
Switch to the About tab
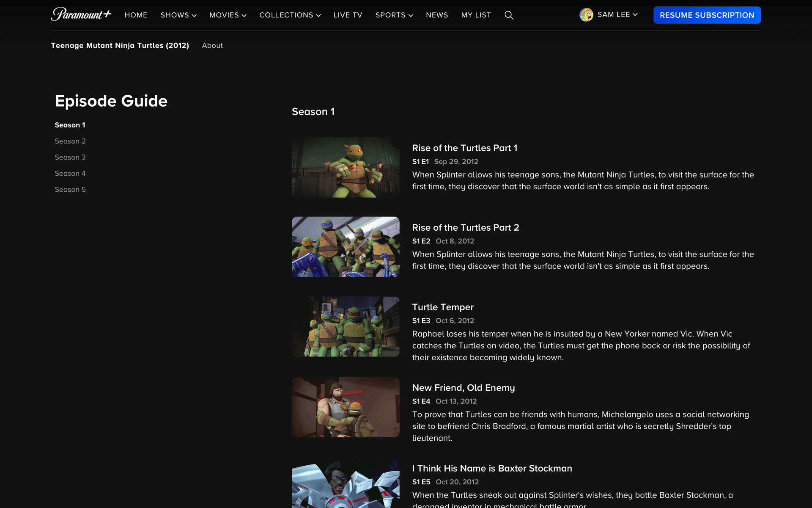tap(212, 45)
